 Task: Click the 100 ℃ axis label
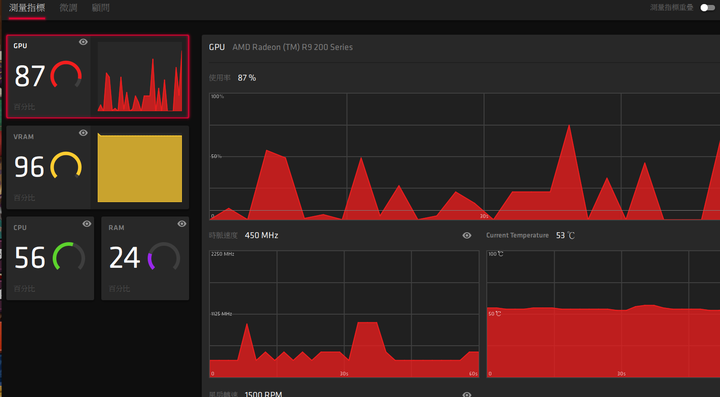[495, 254]
